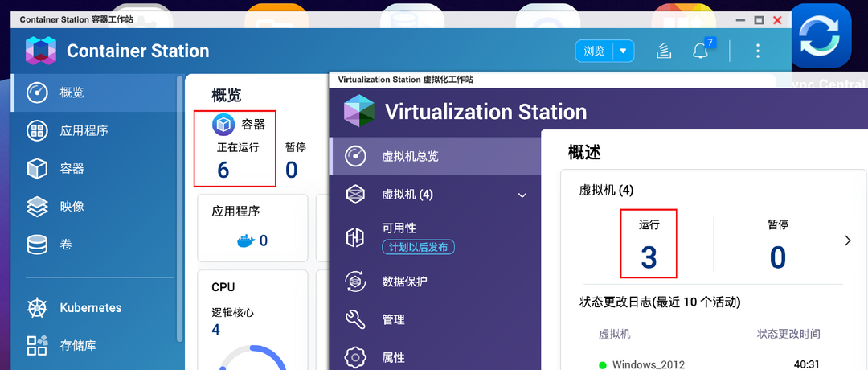This screenshot has height=370, width=868.
Task: Click the Virtualization Station 暂停 count 0
Action: pyautogui.click(x=778, y=257)
